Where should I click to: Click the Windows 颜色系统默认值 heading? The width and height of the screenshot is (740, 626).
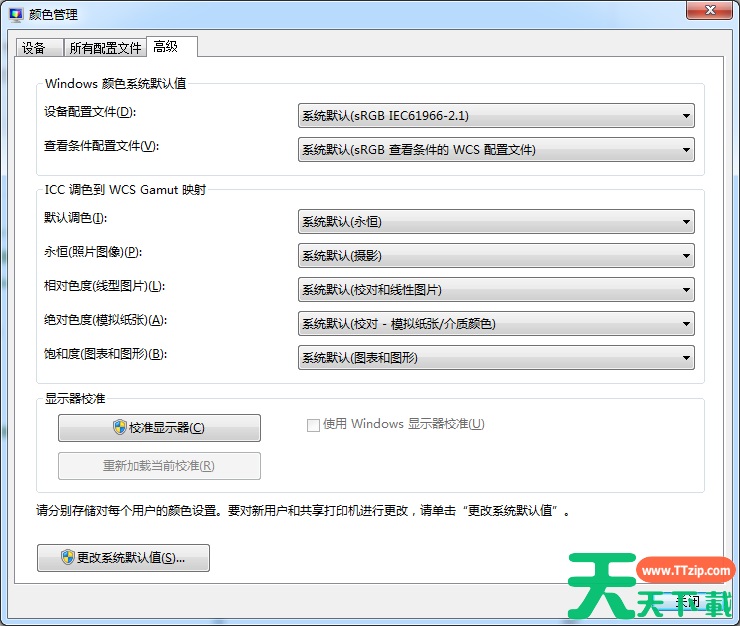click(x=116, y=84)
